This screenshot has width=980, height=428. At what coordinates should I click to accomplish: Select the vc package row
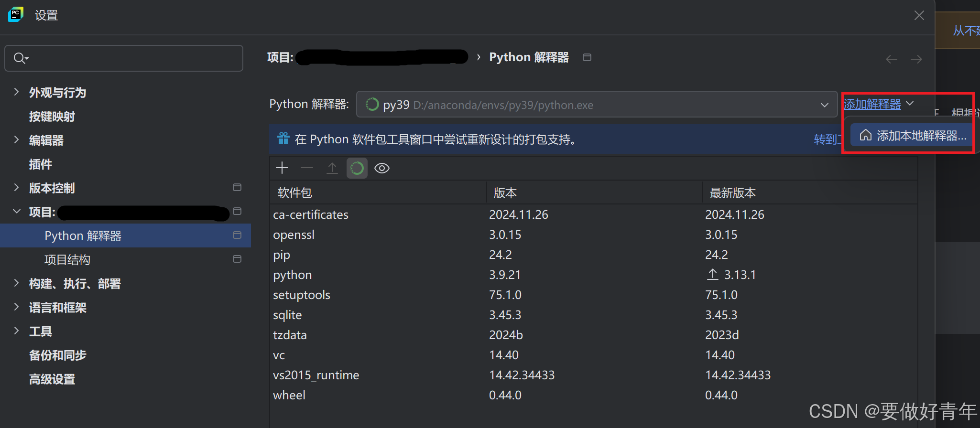pyautogui.click(x=593, y=355)
